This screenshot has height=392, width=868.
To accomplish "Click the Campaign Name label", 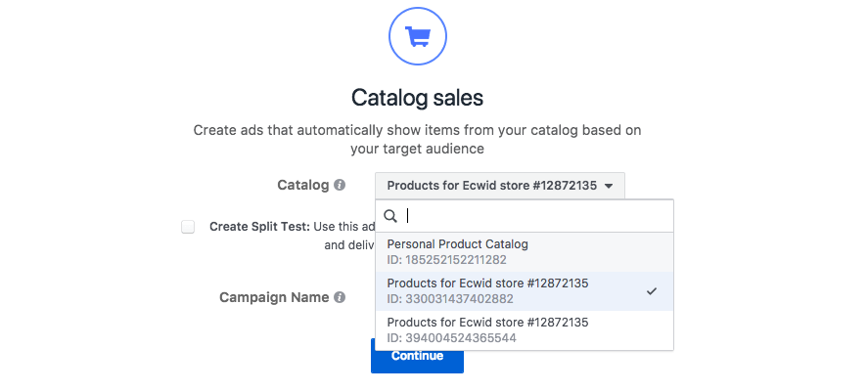I will click(274, 297).
